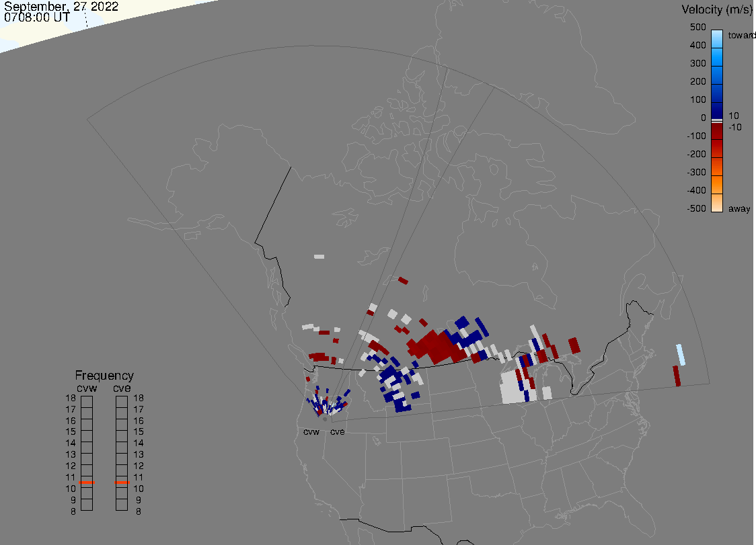
Task: Click the large gray ground-scatter block near Great Lakes
Action: coord(513,387)
